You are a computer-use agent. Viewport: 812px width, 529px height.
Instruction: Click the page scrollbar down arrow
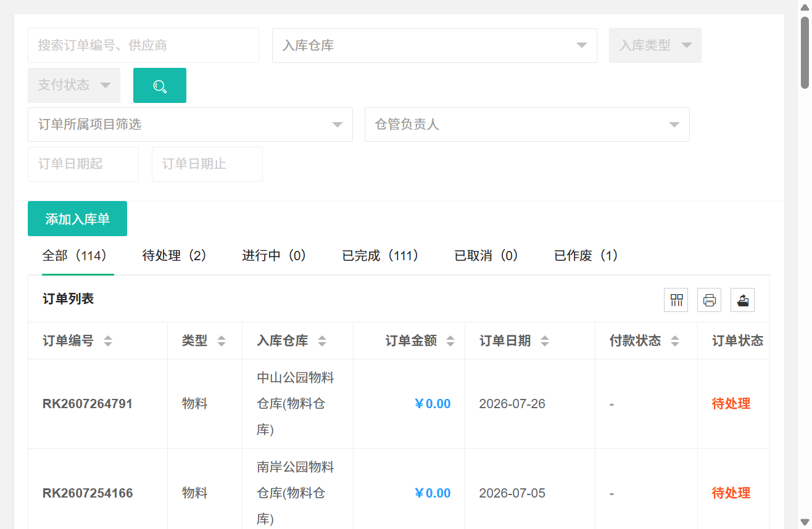[805, 522]
